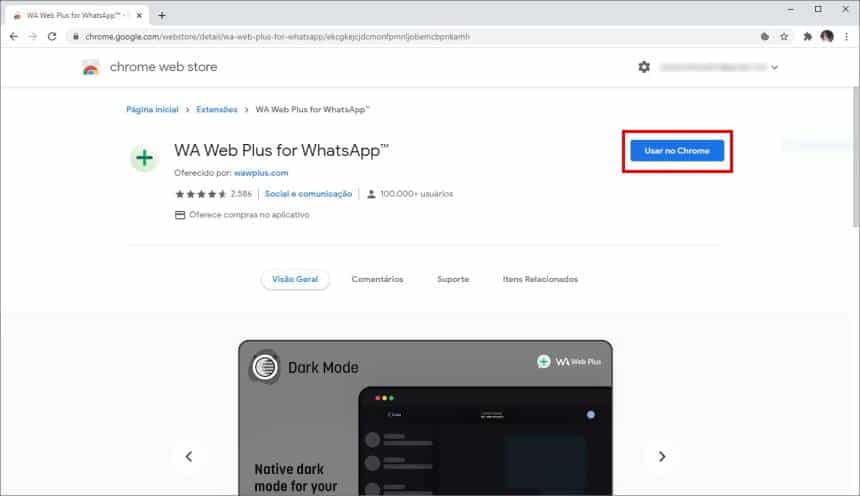Click the star rating 2.586 reviews
This screenshot has height=496, width=860.
pos(213,194)
